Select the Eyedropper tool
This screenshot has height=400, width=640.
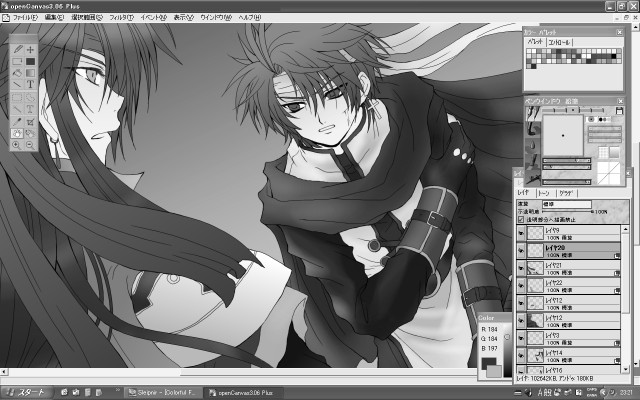pos(17,122)
